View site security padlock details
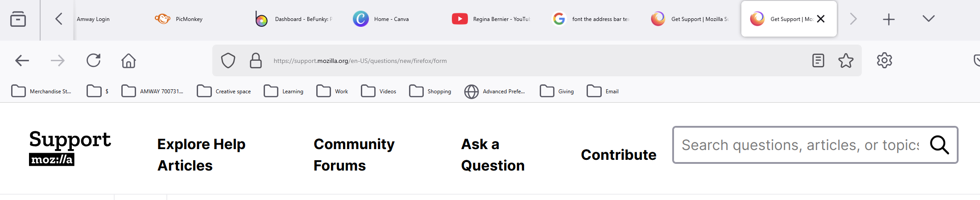Screen dimensions: 980x200 click(256, 60)
